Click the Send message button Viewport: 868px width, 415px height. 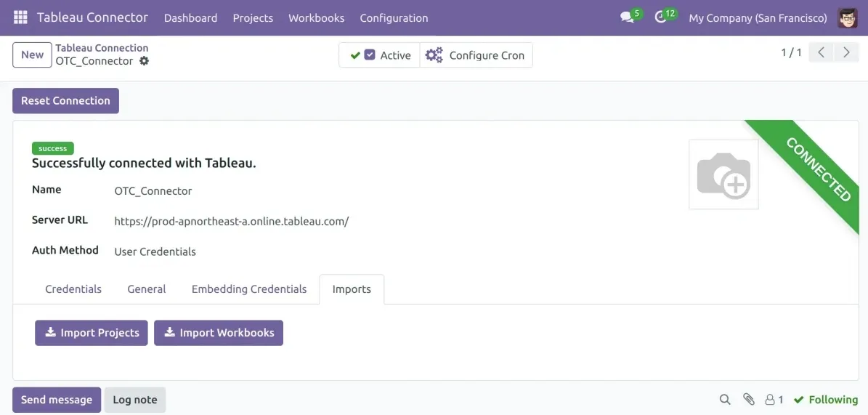(57, 400)
